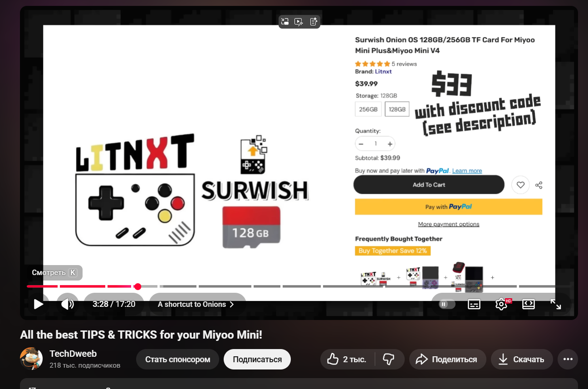Click the picture-in-picture icon above the video
This screenshot has width=588, height=389.
(x=285, y=21)
